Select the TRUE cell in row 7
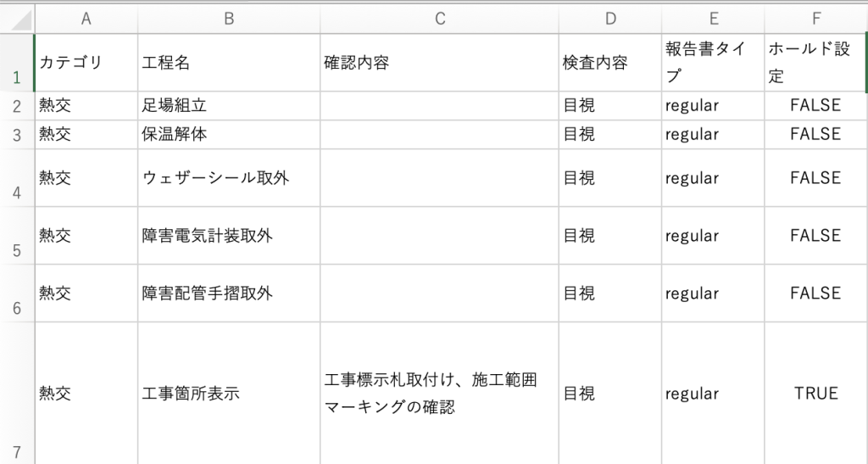The image size is (868, 464). click(816, 393)
